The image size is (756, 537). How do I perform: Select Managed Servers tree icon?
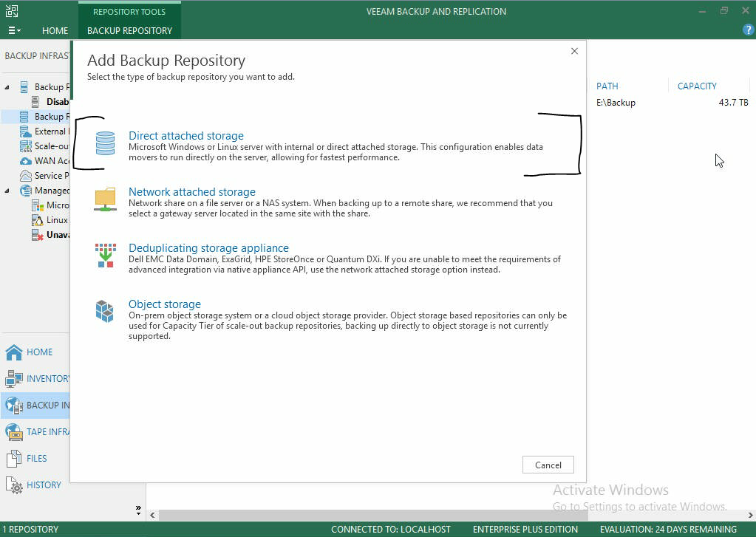point(26,191)
